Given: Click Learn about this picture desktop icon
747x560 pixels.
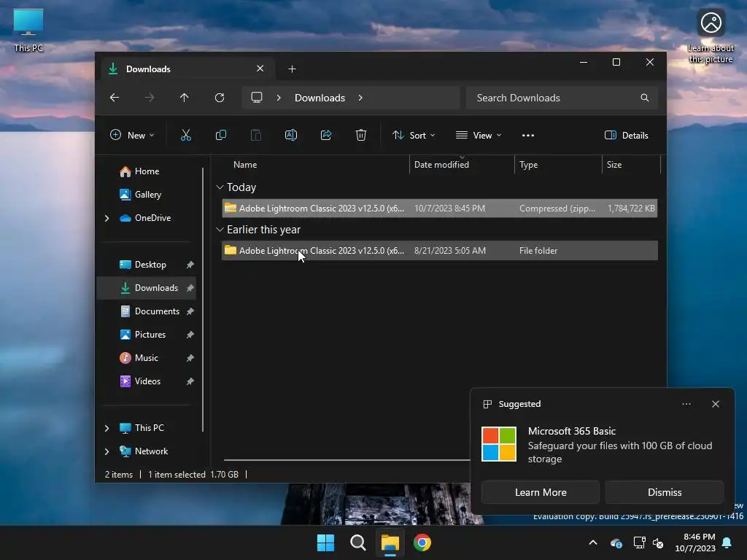Looking at the screenshot, I should tap(711, 36).
